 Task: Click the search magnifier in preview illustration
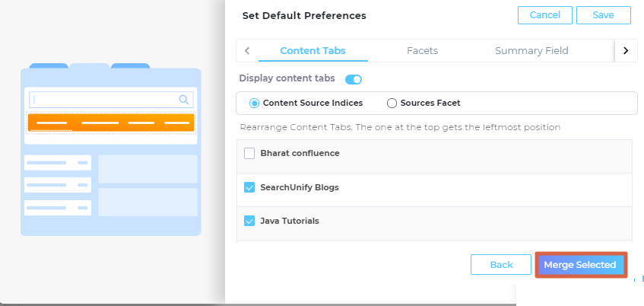click(183, 99)
